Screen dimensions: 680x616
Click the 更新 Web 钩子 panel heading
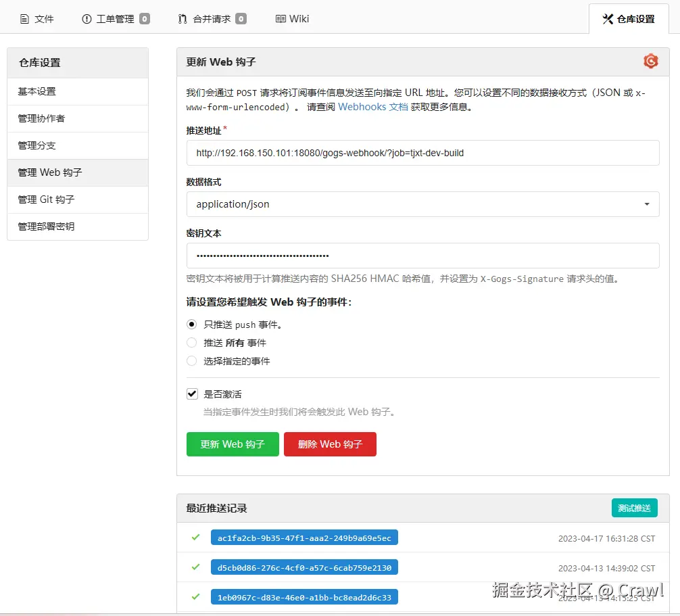(221, 62)
